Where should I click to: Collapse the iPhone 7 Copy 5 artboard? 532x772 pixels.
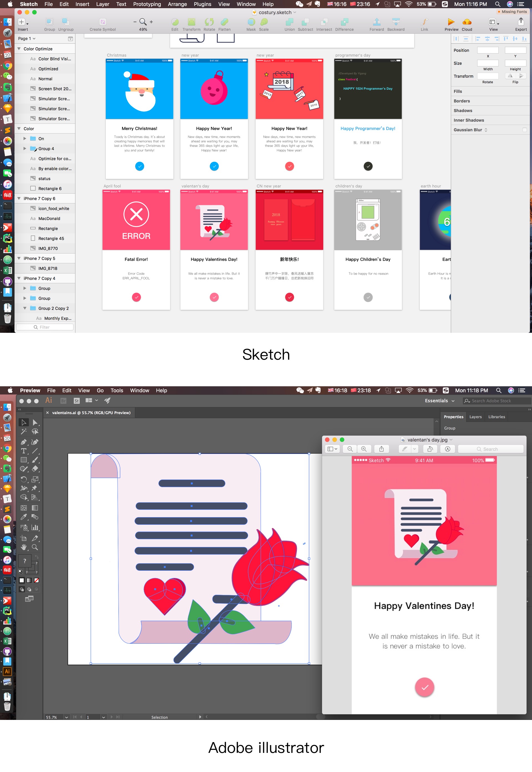[x=19, y=258]
